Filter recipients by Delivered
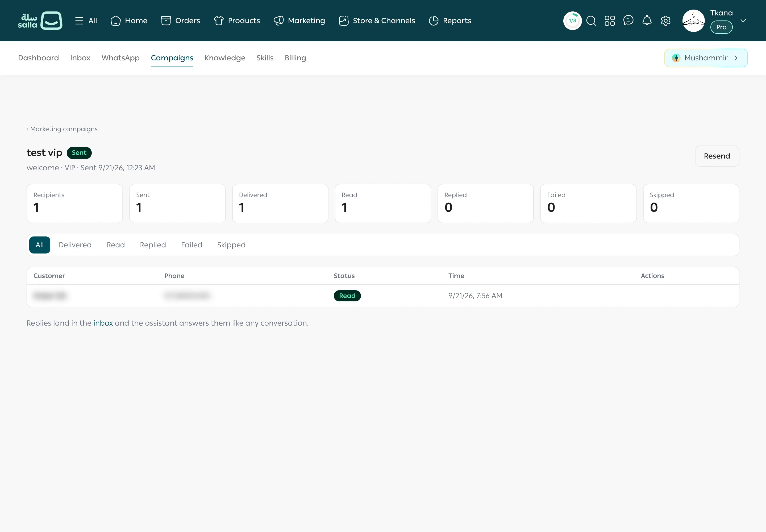The height and width of the screenshot is (532, 766). click(75, 245)
